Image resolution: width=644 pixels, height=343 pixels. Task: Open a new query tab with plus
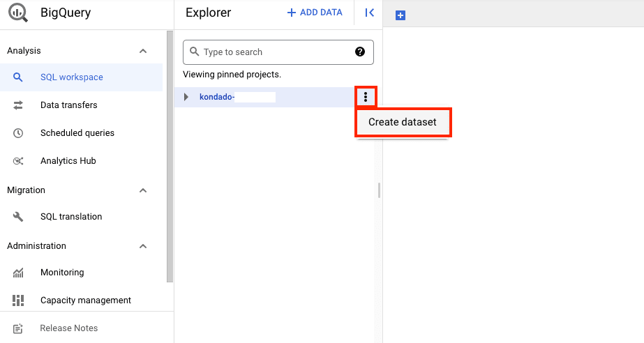400,15
